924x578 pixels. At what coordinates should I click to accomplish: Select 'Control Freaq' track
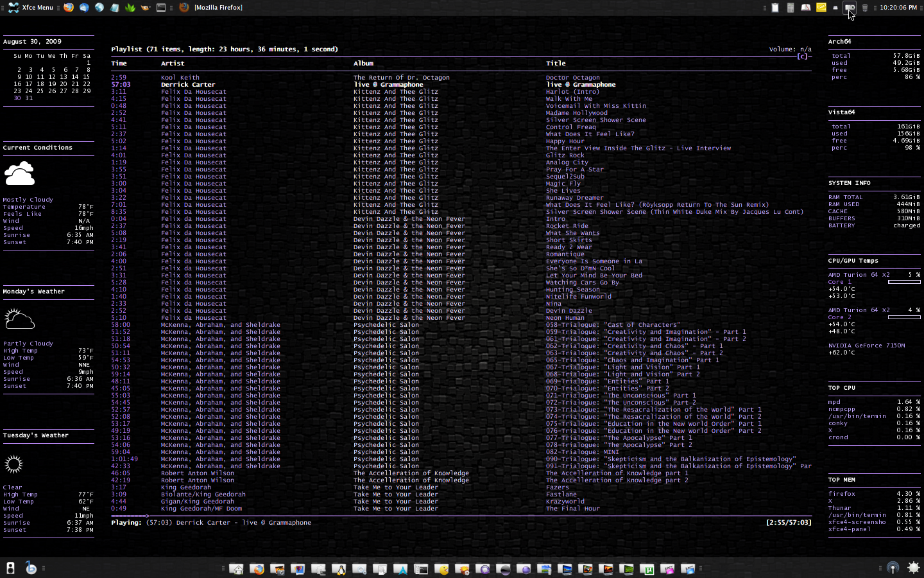click(x=571, y=127)
